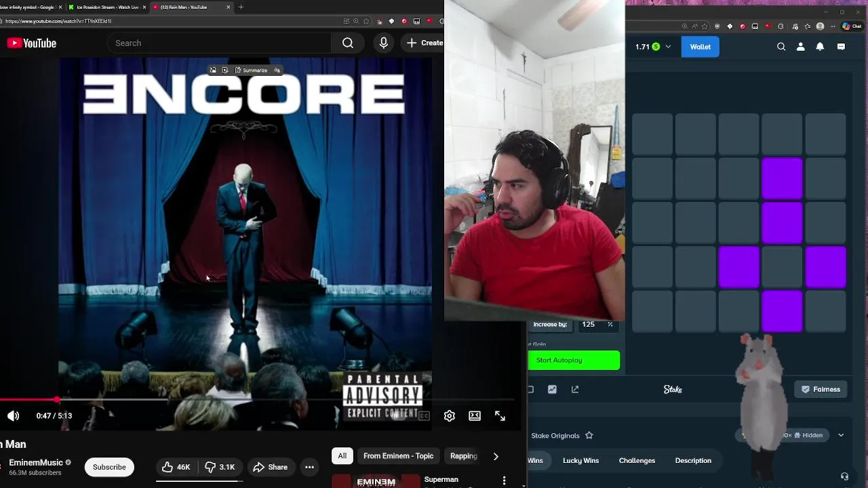
Task: Share the Rain Man video
Action: [x=270, y=467]
